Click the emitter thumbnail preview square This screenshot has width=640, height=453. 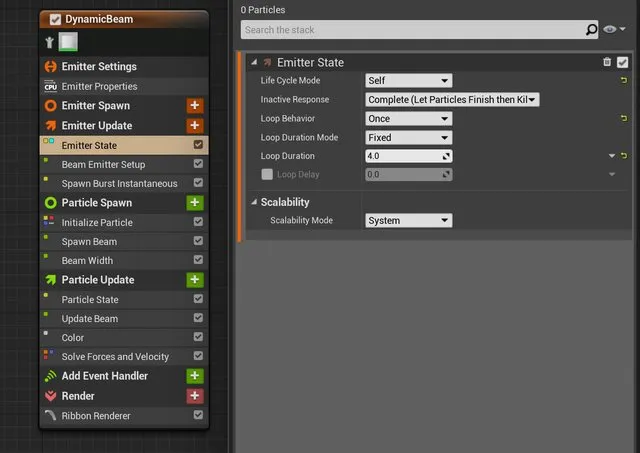click(x=68, y=42)
